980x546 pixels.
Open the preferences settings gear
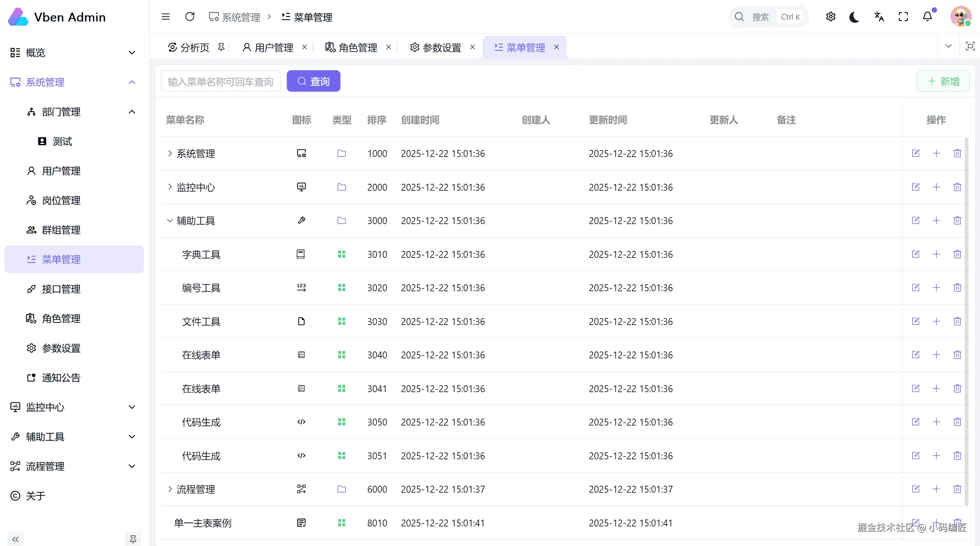point(830,17)
